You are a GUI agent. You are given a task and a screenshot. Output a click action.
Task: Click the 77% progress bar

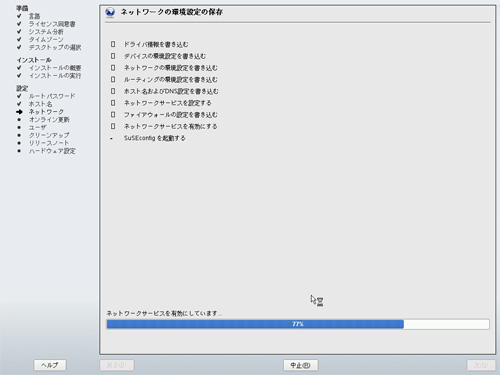[x=298, y=324]
